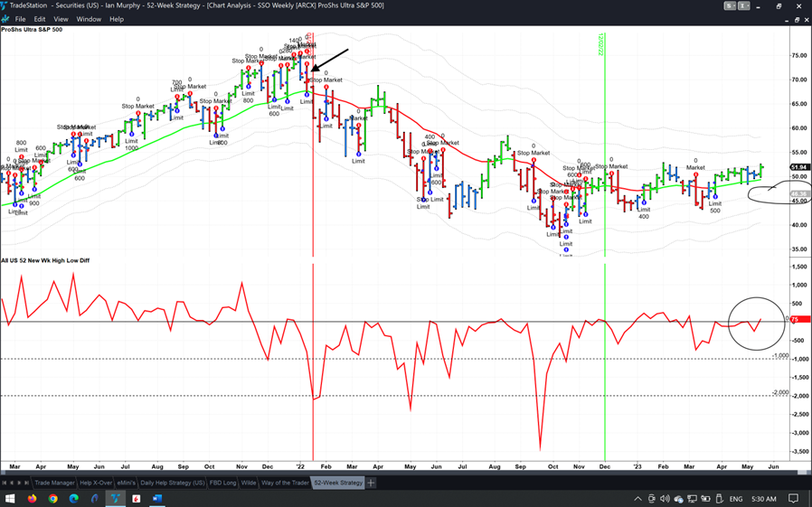
Task: Expand the hidden system tray icons
Action: click(x=637, y=498)
